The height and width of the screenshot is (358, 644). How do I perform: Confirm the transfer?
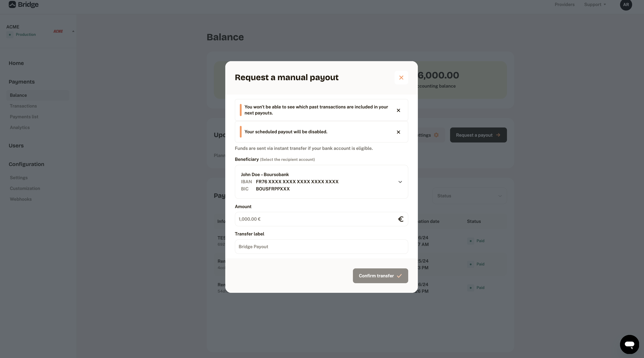click(x=380, y=276)
